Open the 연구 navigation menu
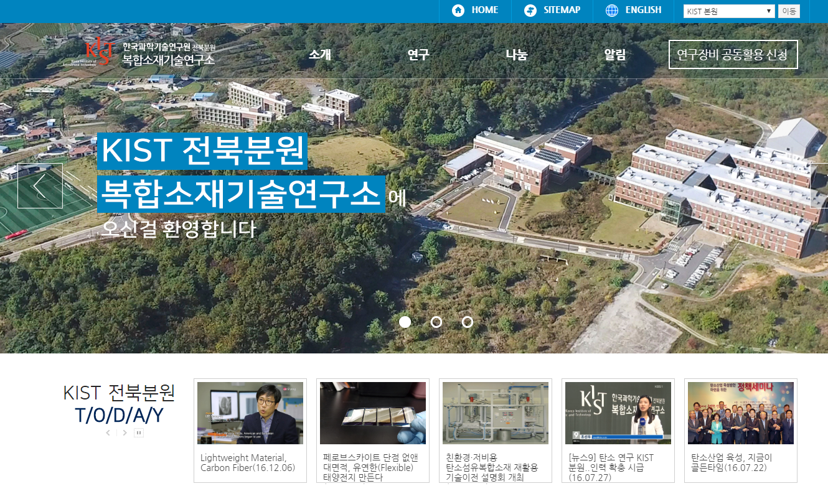Screen dimensions: 828x504 418,54
